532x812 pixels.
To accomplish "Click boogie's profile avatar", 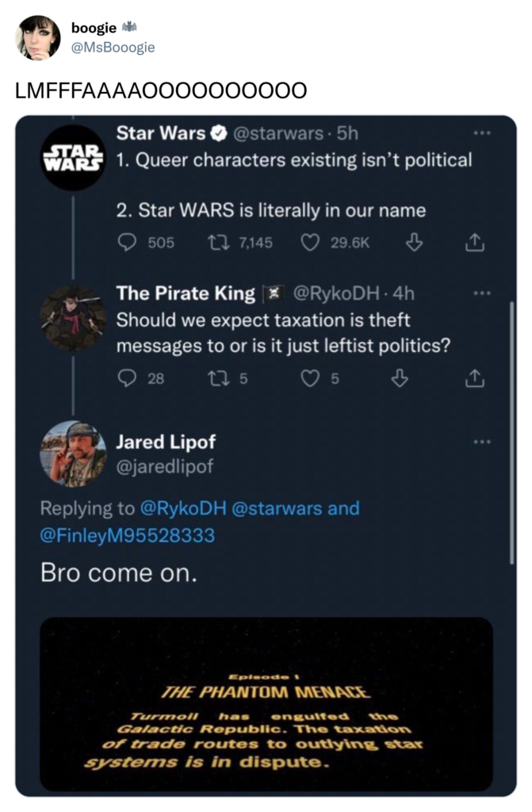I will pyautogui.click(x=39, y=37).
